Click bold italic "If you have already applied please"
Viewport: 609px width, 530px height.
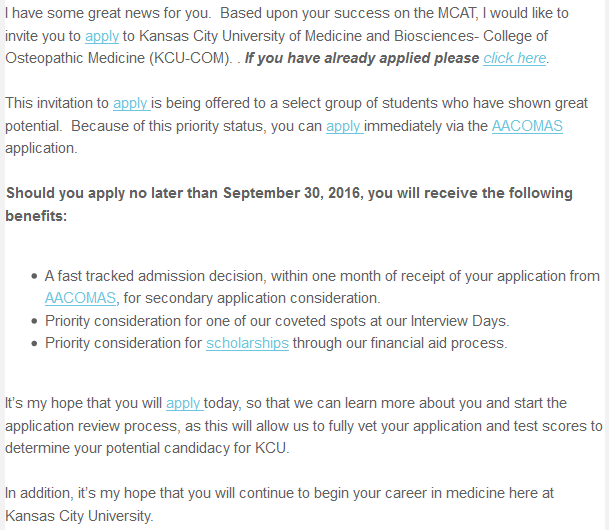point(362,58)
